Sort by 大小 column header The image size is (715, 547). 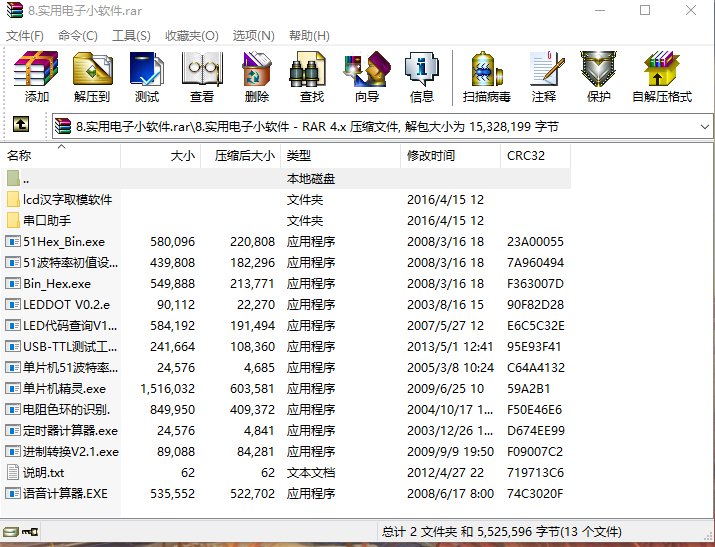(161, 155)
